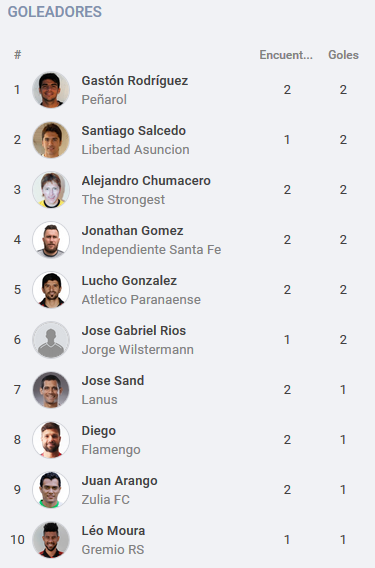Open Gastón Rodríguez's player photo
Image resolution: width=375 pixels, height=568 pixels.
coord(51,90)
